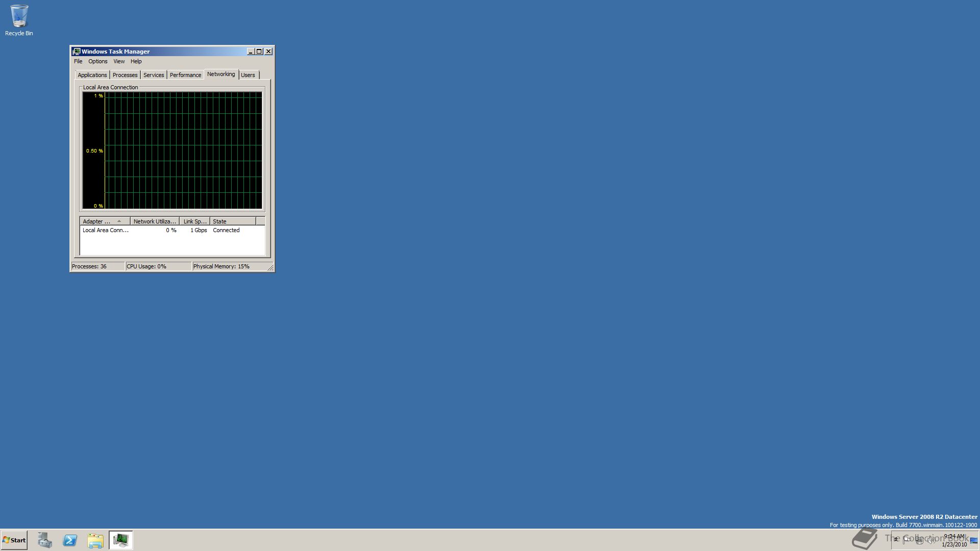Image resolution: width=980 pixels, height=551 pixels.
Task: Click the Local Area Connection network graph
Action: click(172, 151)
